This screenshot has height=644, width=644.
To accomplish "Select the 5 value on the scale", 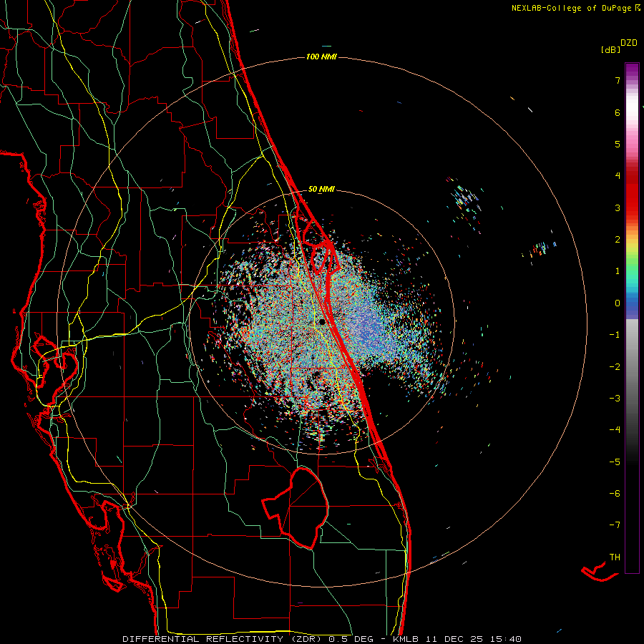I will click(618, 144).
